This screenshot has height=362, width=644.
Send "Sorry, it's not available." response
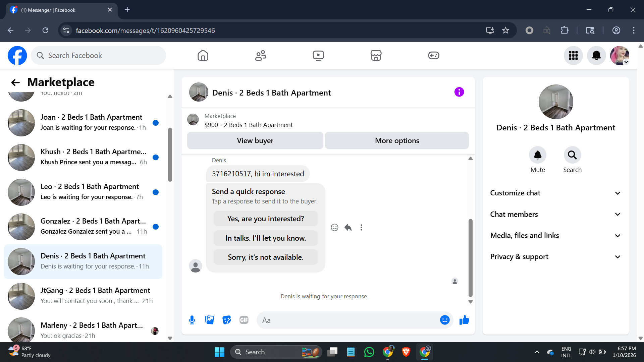[265, 257]
